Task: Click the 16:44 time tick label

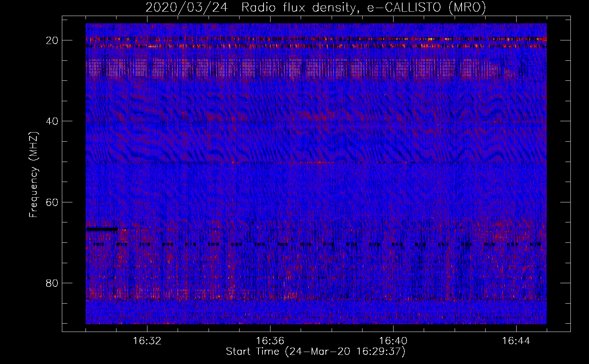Action: (x=516, y=341)
